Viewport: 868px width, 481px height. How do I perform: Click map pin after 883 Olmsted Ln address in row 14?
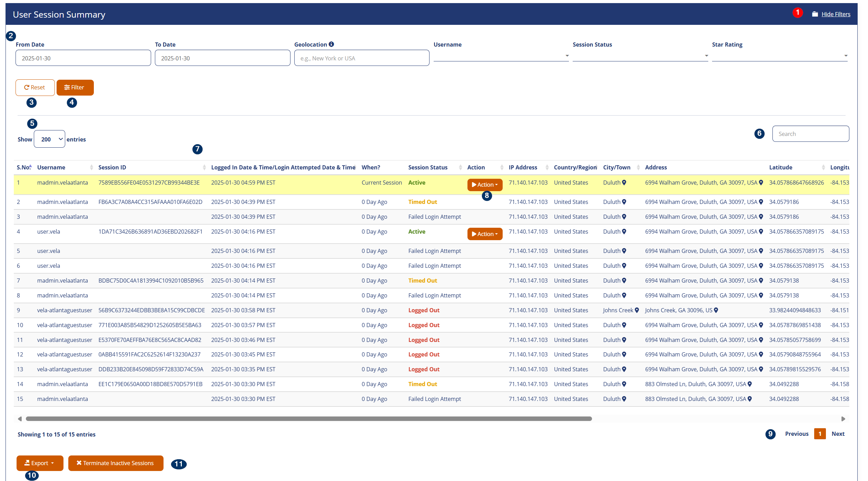(749, 384)
